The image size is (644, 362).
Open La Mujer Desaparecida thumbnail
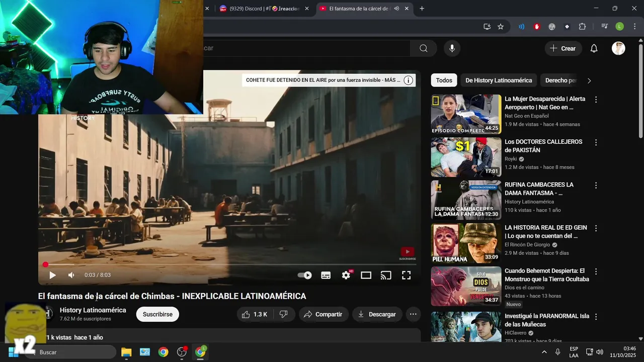click(x=466, y=114)
